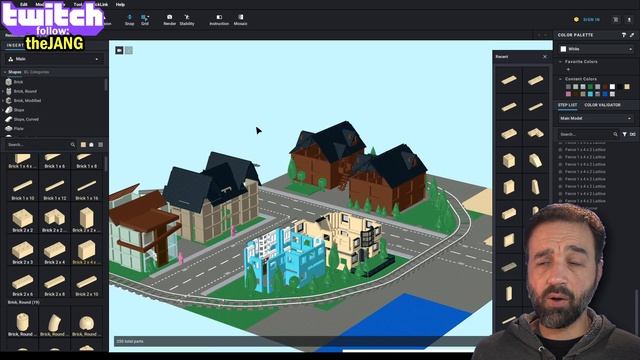640x360 pixels.
Task: Toggle the Snap tool in toolbar
Action: tap(129, 20)
